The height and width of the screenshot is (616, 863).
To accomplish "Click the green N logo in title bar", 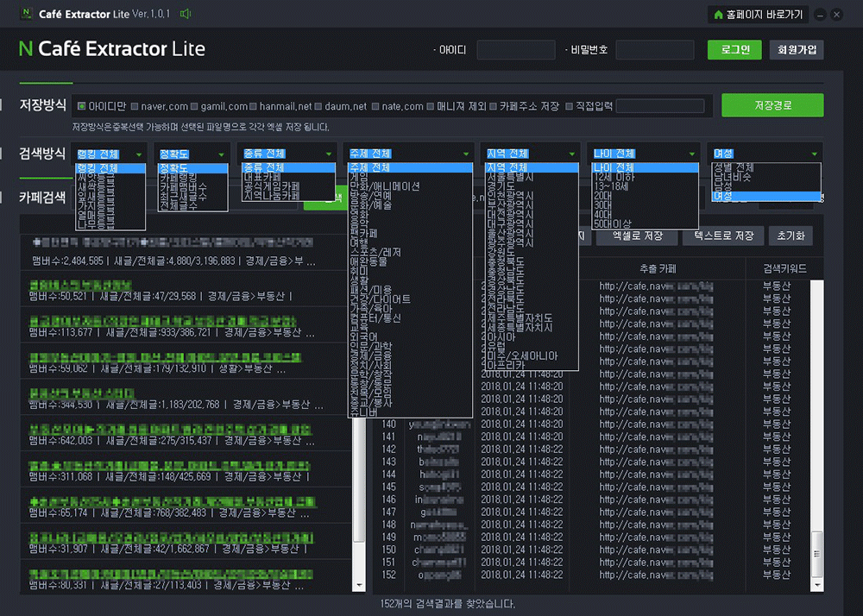I will (26, 14).
